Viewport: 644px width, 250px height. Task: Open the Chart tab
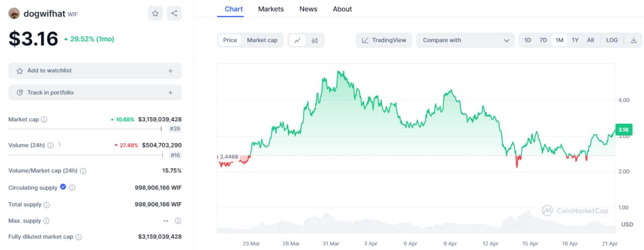233,9
